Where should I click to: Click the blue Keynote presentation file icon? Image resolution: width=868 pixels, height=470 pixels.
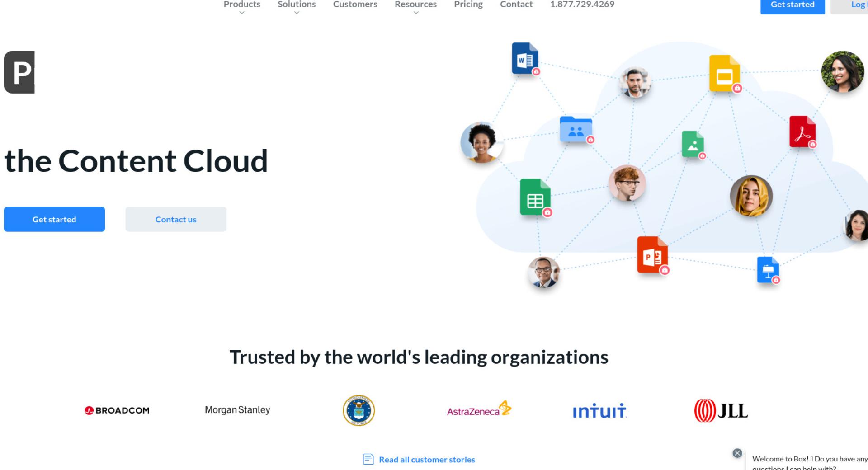tap(768, 269)
